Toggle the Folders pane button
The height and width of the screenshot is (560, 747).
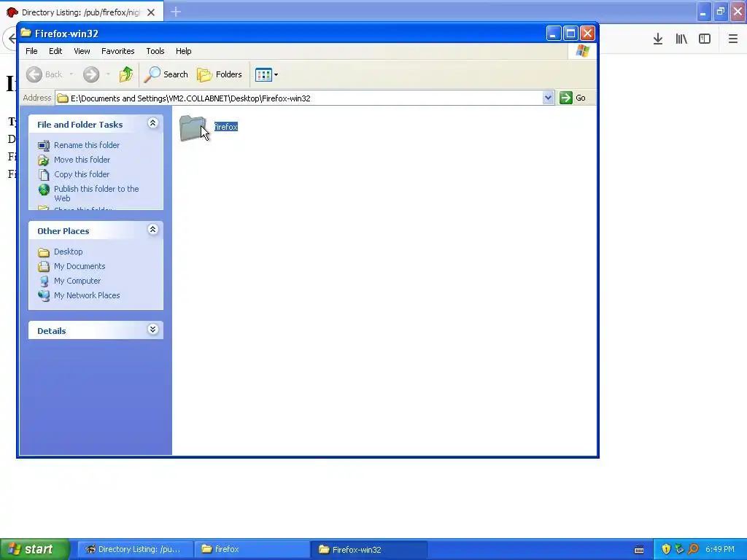220,74
